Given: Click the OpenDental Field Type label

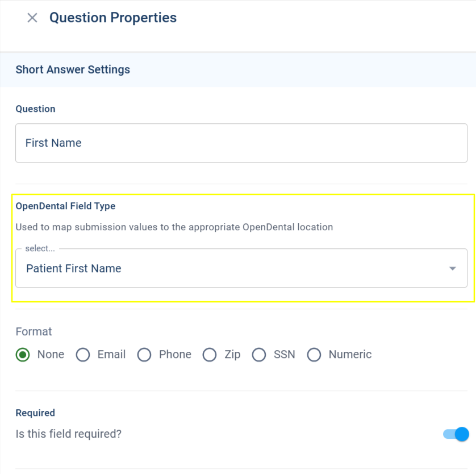Looking at the screenshot, I should [65, 206].
